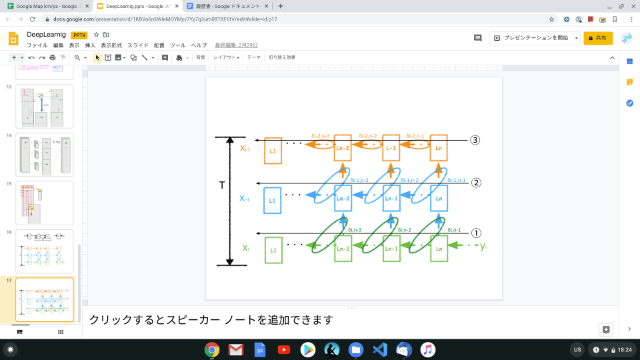
Task: Click the add comment toolbar icon
Action: (x=165, y=58)
